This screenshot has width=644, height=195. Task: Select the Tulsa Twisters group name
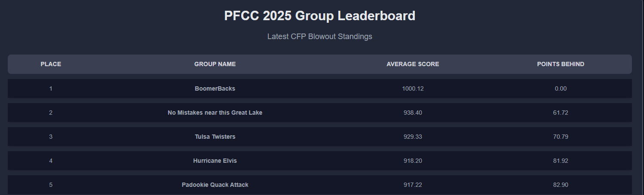pos(215,137)
